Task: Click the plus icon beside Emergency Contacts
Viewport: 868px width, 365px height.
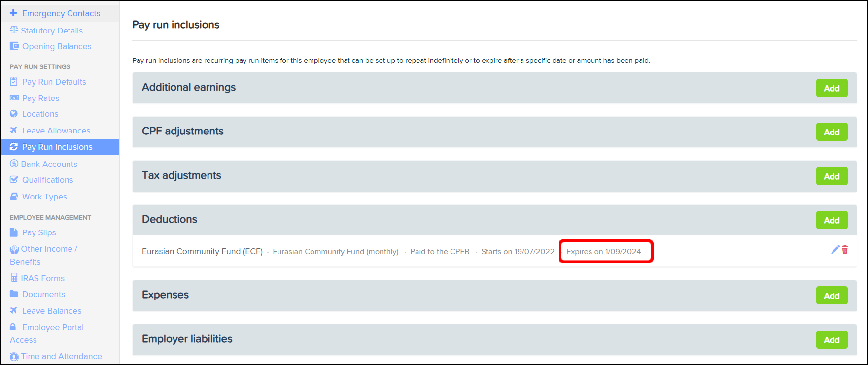Action: tap(13, 13)
